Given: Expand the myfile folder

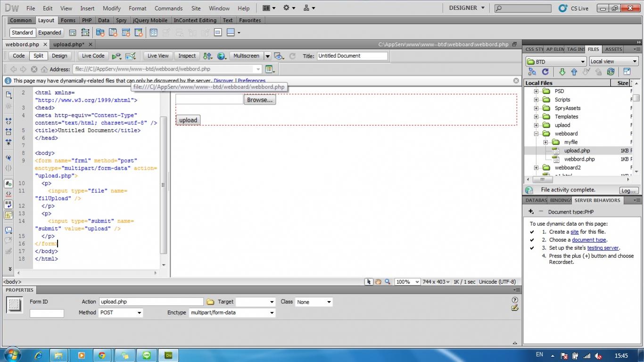Looking at the screenshot, I should [x=545, y=142].
